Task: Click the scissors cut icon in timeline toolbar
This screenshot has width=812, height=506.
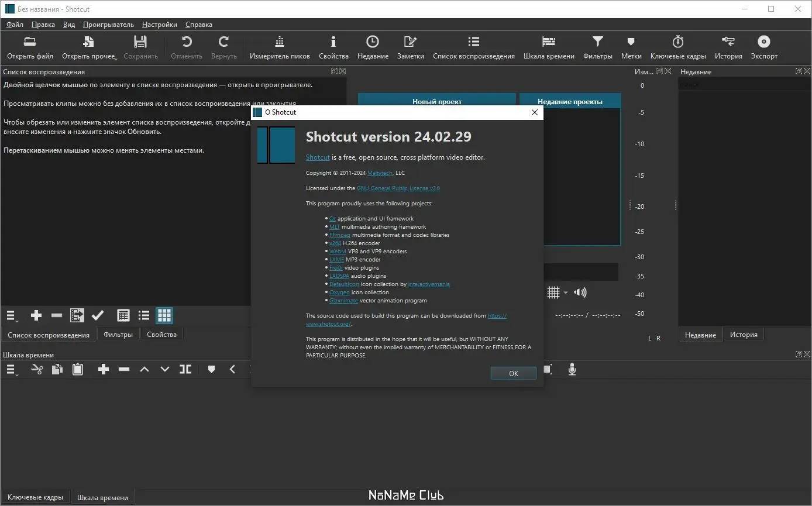Action: point(37,369)
